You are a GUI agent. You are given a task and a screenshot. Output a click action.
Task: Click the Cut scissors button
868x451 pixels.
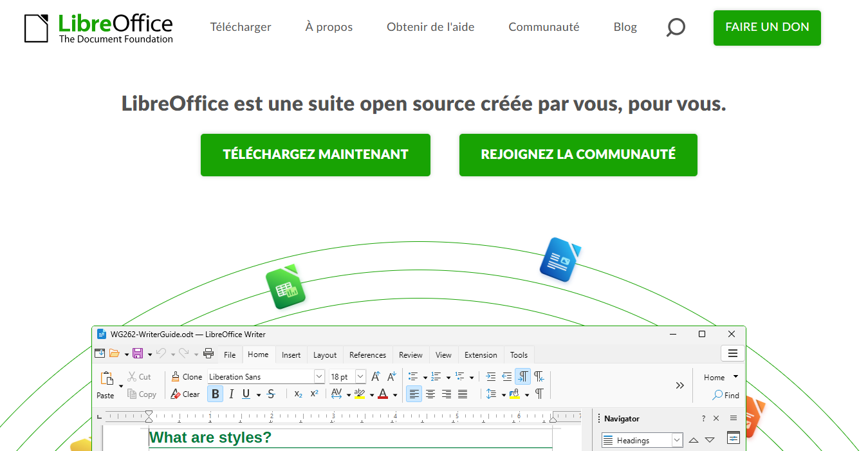point(139,376)
